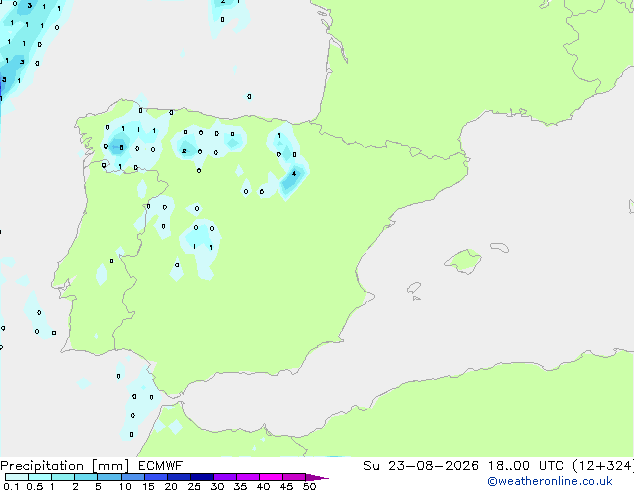
Task: Click the 2 to 5 mm cyan swatch
Action: click(86, 477)
